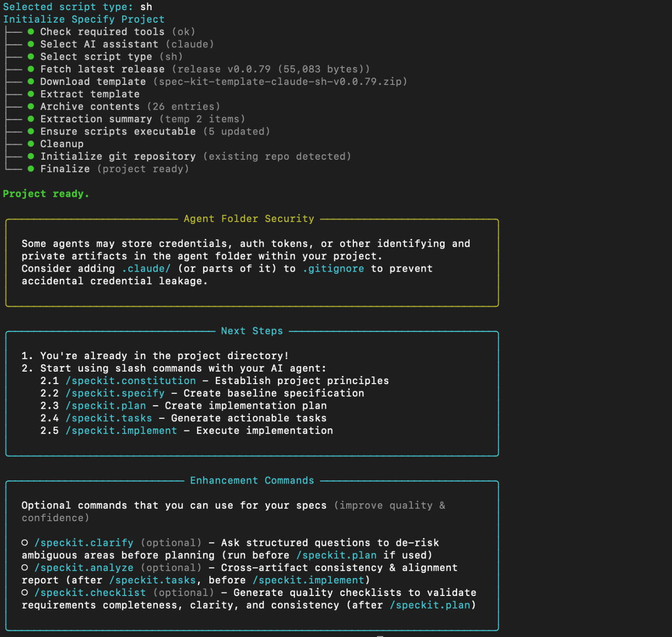The width and height of the screenshot is (672, 637).
Task: Collapse the Initialize Specify Project tree
Action: pos(84,19)
